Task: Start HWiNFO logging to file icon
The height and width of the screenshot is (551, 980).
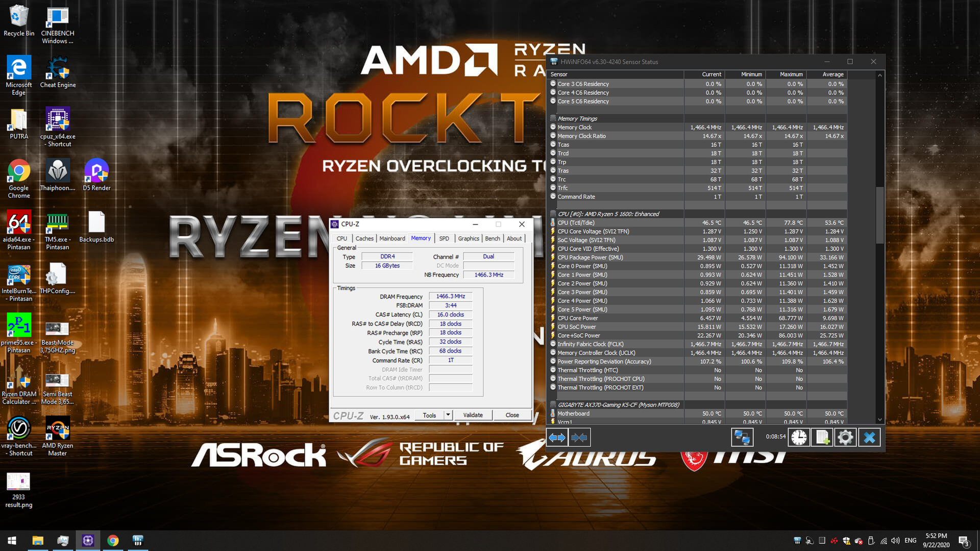Action: tap(822, 437)
